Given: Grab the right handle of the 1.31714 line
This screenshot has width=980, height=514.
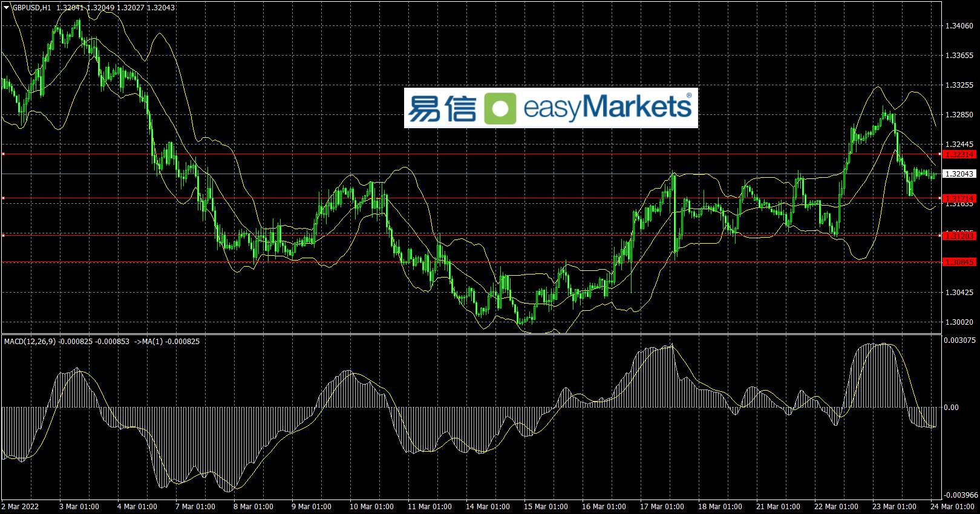Looking at the screenshot, I should pyautogui.click(x=939, y=198).
